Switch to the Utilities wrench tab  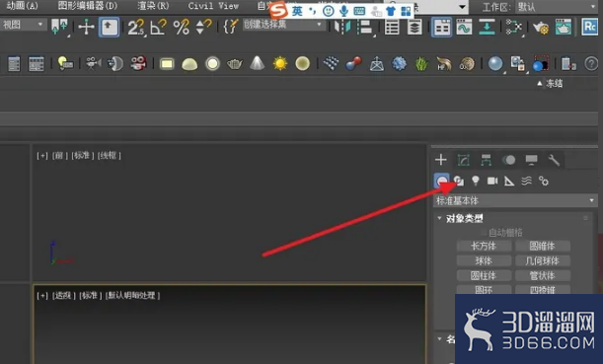click(554, 160)
